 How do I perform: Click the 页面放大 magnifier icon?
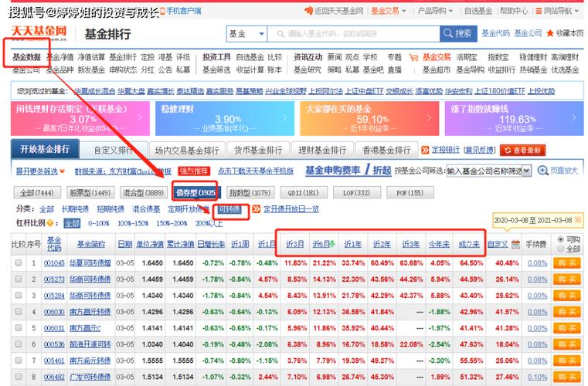pos(542,171)
